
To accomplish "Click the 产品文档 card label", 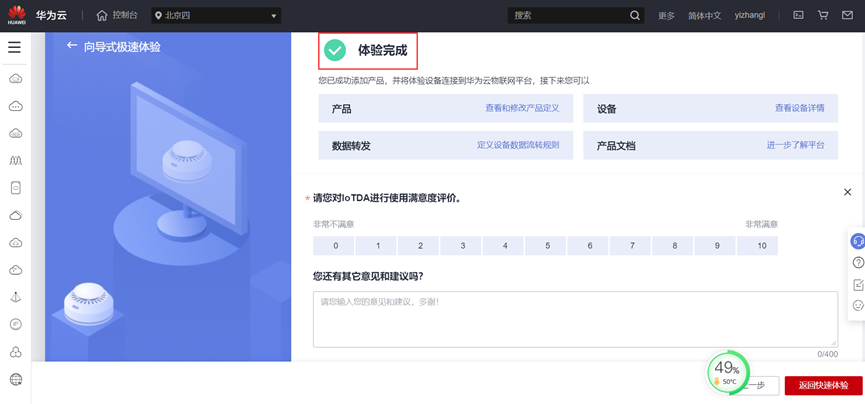I will point(616,146).
